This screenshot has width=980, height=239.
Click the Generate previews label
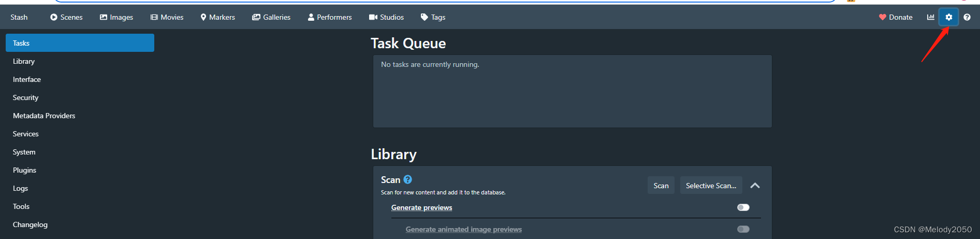[421, 207]
